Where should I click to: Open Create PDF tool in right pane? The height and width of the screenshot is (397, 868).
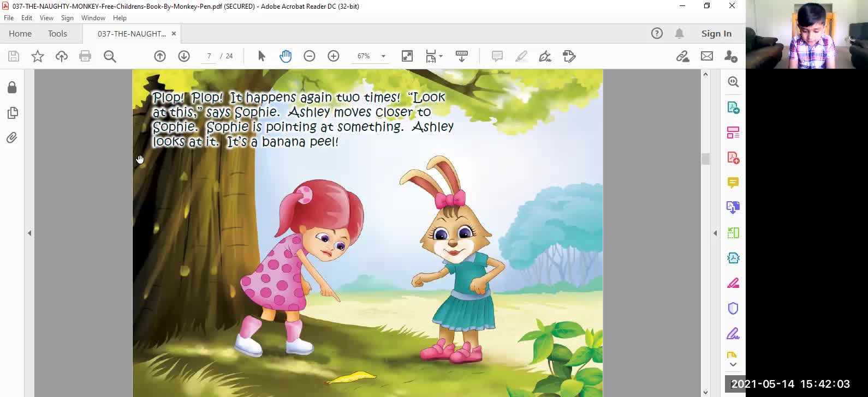click(733, 158)
